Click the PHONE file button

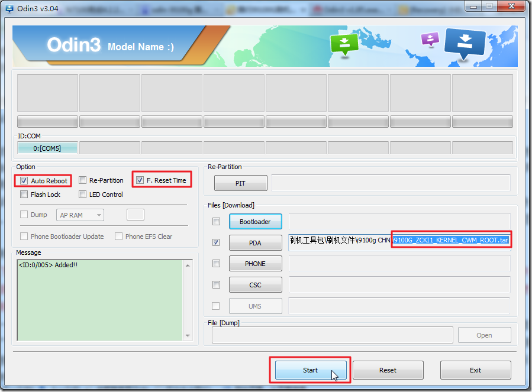[x=256, y=264]
